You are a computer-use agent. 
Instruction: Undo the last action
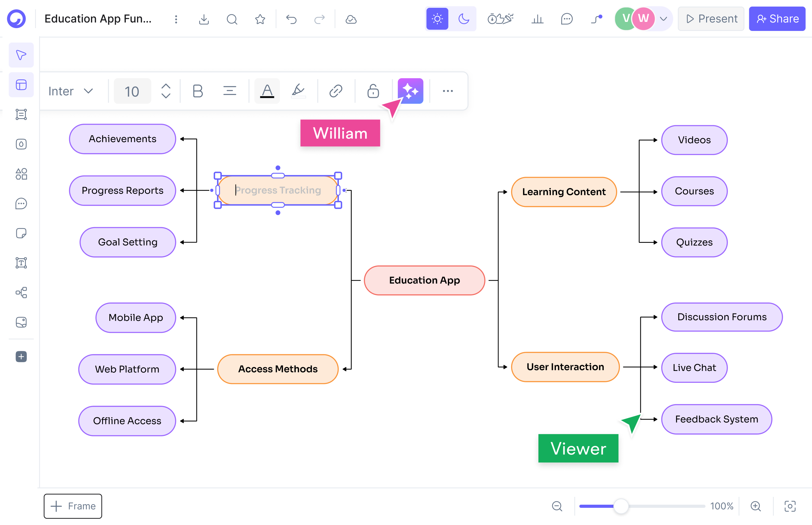tap(291, 19)
